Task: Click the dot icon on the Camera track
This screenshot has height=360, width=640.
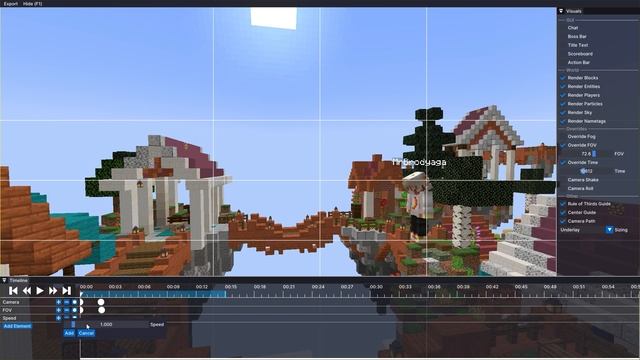Action: coord(74,302)
